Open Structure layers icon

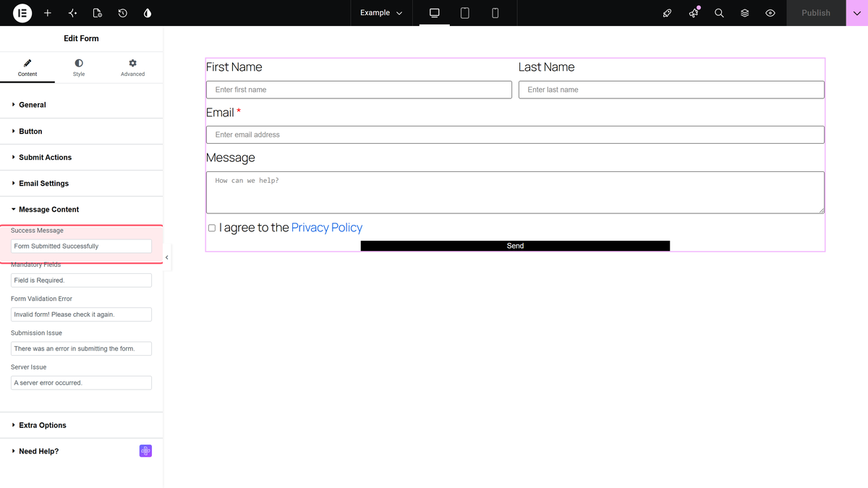[x=745, y=13]
